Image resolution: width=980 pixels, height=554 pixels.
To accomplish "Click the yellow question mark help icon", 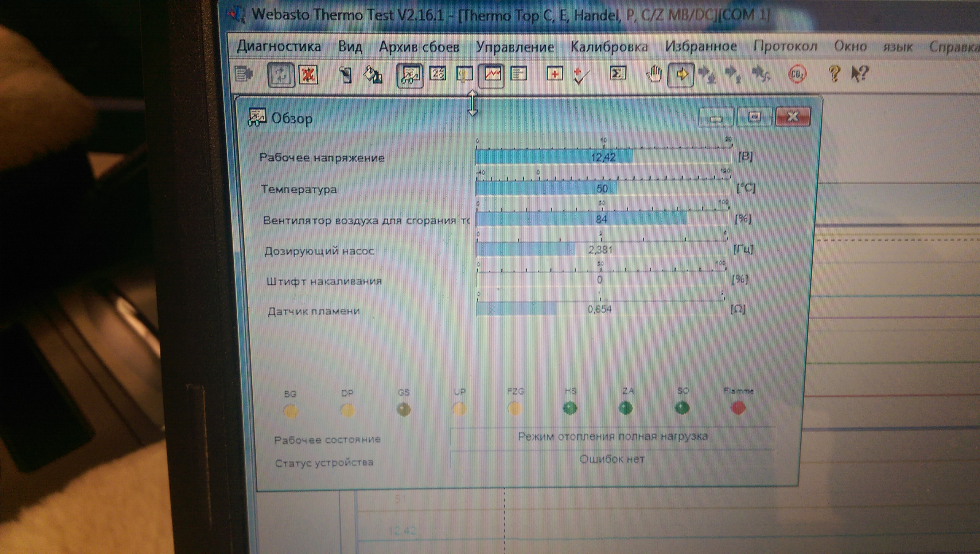I will coord(834,73).
